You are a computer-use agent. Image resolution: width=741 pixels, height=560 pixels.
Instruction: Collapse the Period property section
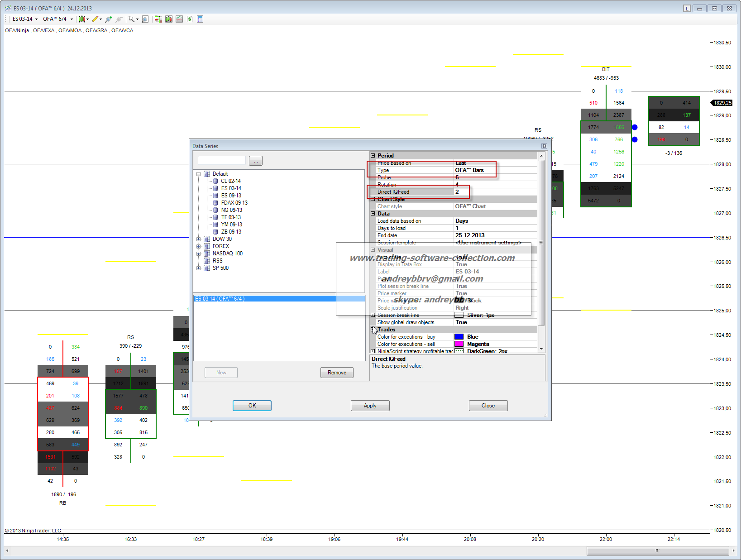pyautogui.click(x=373, y=156)
